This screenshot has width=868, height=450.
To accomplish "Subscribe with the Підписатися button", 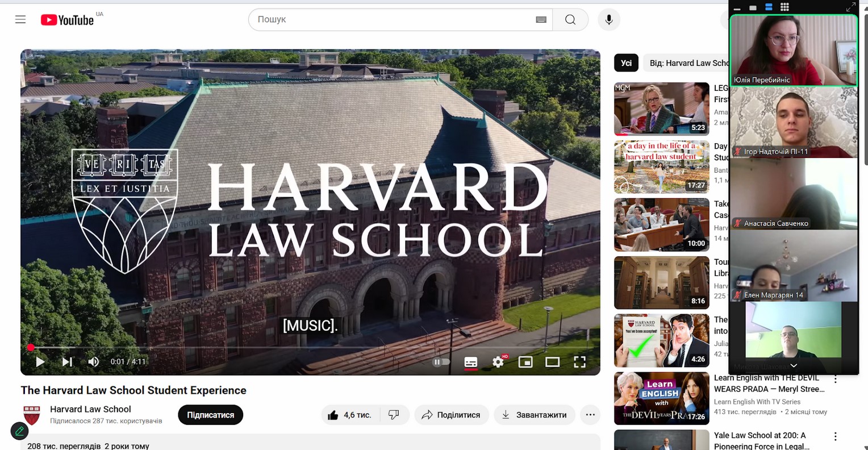I will pyautogui.click(x=210, y=415).
